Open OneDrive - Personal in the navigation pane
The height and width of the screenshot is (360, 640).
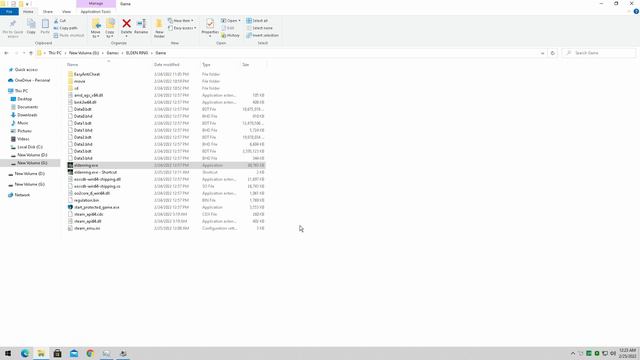pyautogui.click(x=32, y=80)
